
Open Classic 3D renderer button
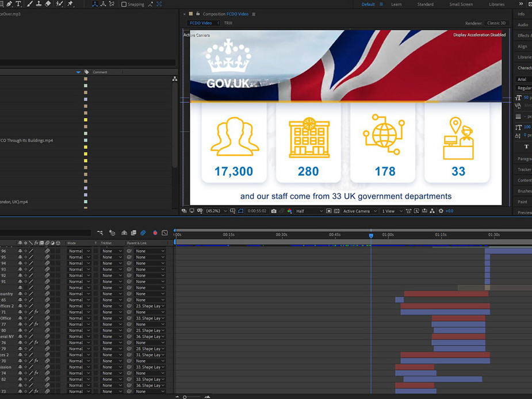(x=496, y=23)
